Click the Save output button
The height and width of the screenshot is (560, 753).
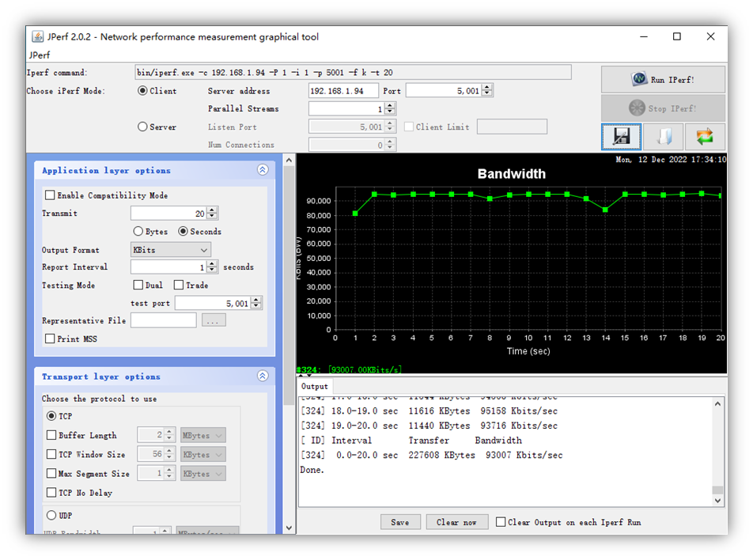[400, 522]
